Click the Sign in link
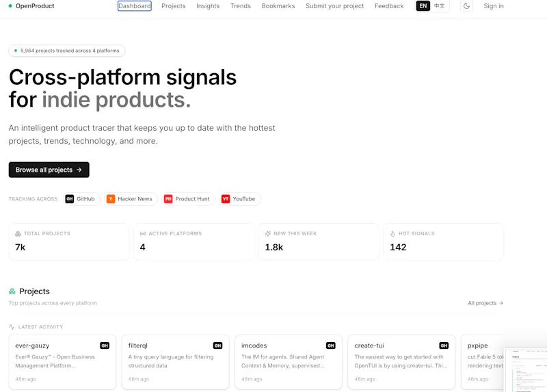 [x=494, y=6]
